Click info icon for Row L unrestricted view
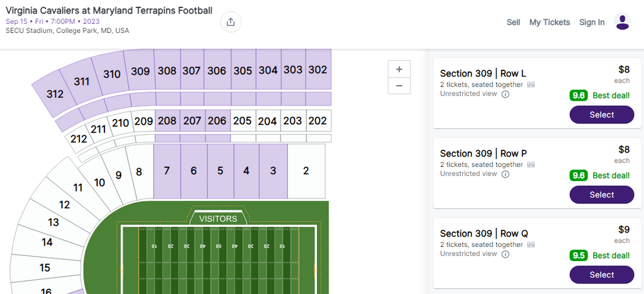 pos(506,94)
